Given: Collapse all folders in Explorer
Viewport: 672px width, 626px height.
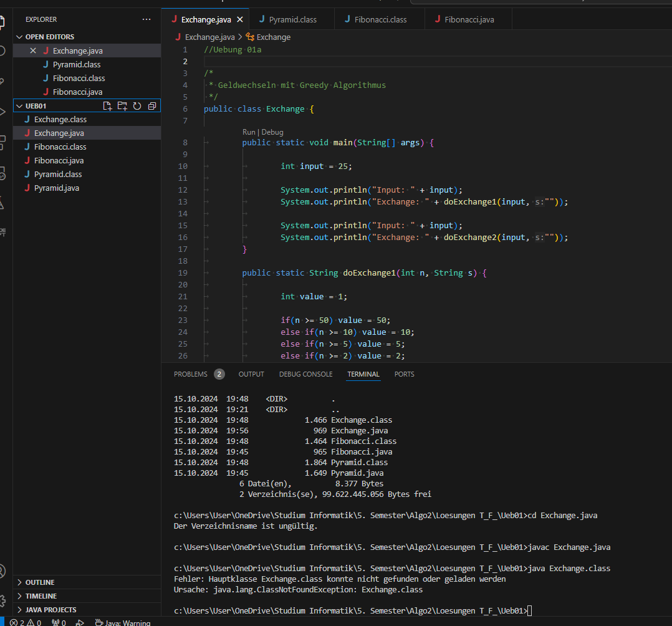Looking at the screenshot, I should (x=151, y=105).
